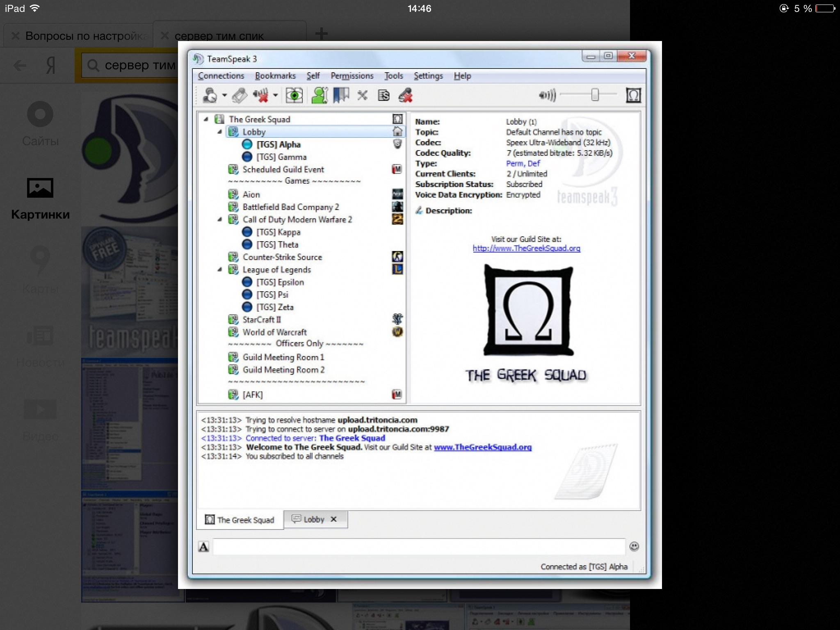840x630 pixels.
Task: Click into the chat message input field
Action: (419, 547)
